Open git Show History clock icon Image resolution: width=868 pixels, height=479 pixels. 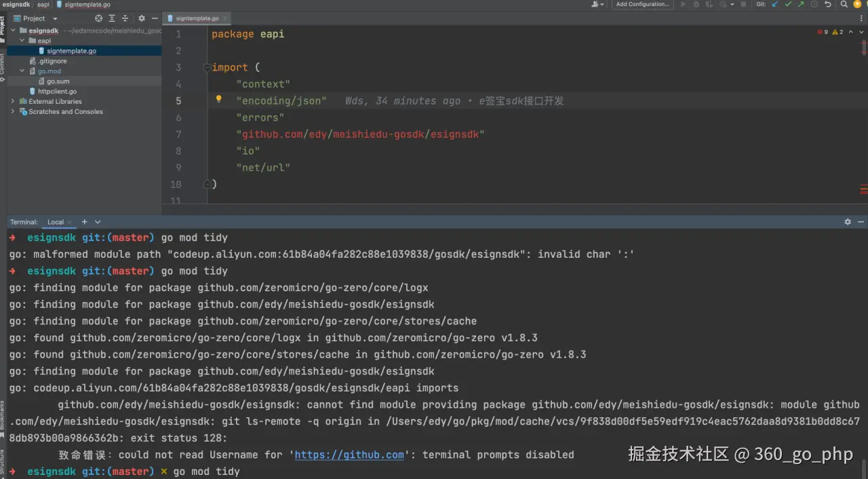814,4
